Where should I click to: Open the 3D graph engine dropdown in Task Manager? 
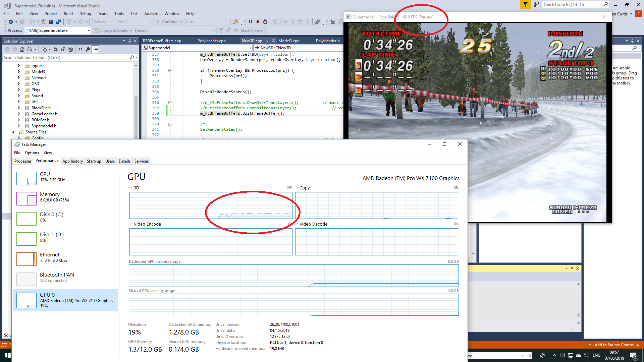click(131, 188)
